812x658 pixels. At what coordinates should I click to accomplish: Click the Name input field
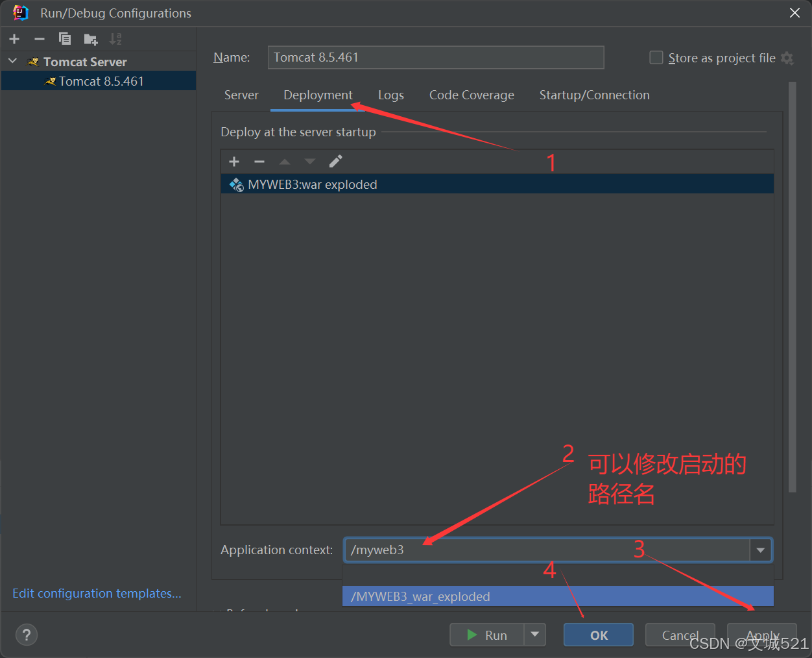pos(436,57)
